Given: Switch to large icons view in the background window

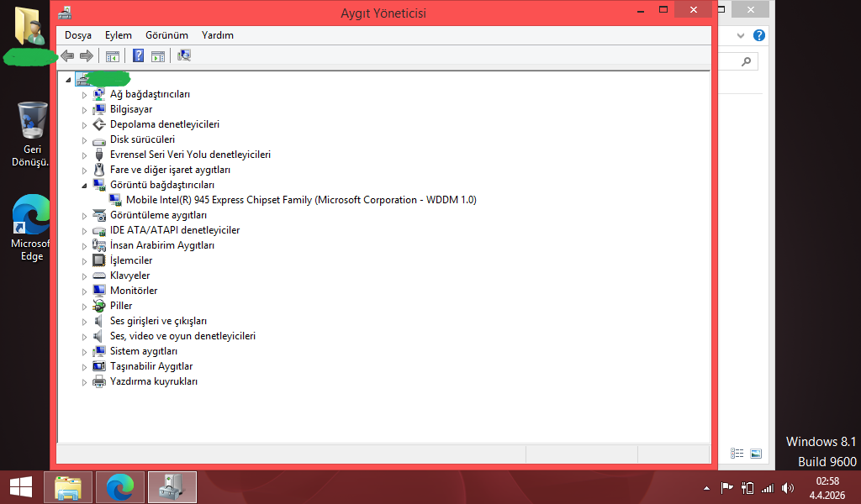Looking at the screenshot, I should coord(756,454).
